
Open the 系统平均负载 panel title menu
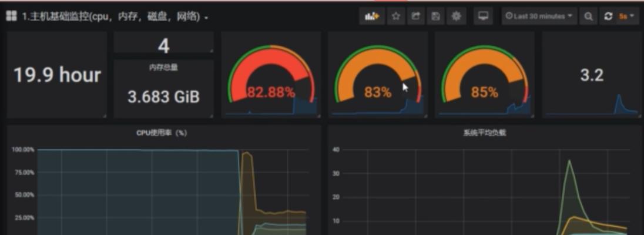coord(484,133)
